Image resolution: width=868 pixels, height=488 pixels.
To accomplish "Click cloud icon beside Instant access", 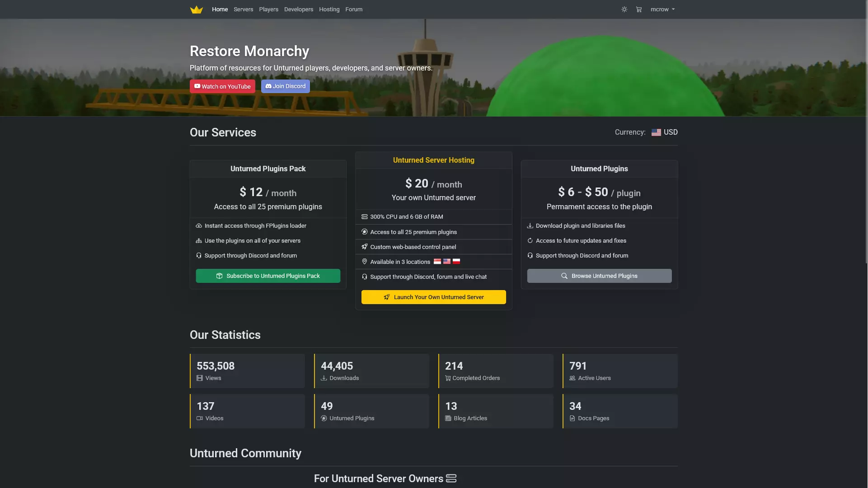I will tap(199, 226).
